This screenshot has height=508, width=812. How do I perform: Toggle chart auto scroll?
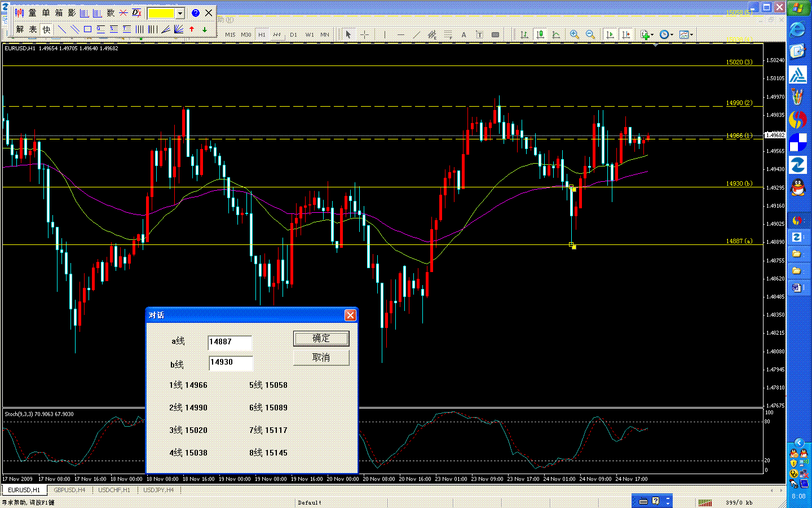click(x=610, y=35)
